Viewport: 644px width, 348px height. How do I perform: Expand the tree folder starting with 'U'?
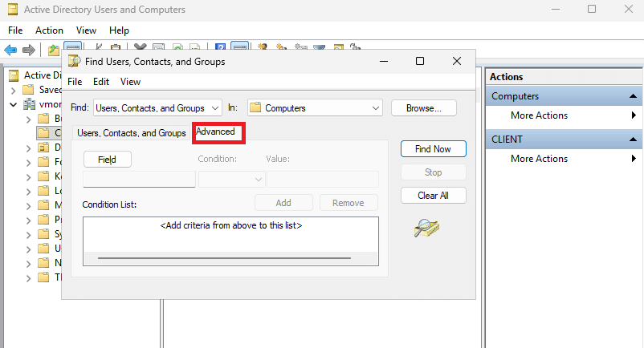[x=28, y=249]
